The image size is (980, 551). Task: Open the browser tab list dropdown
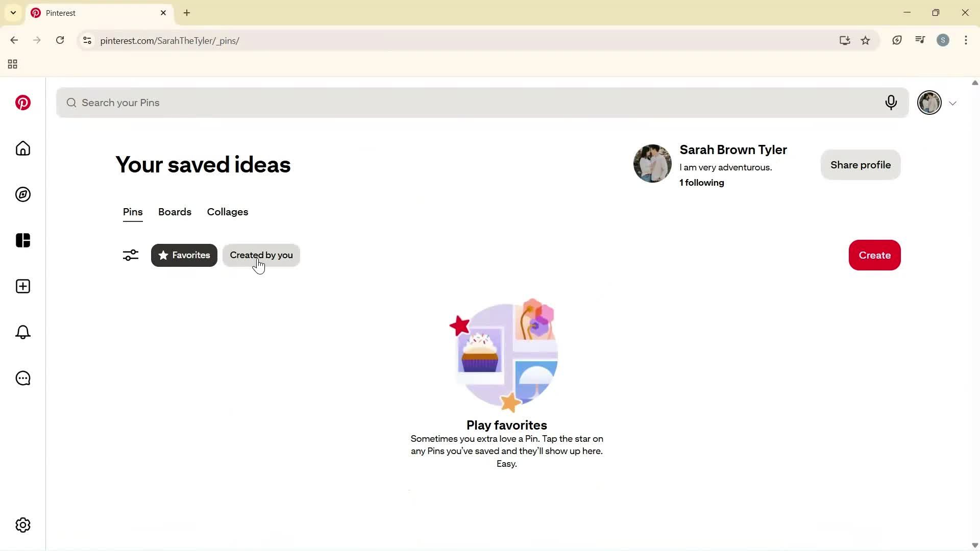tap(13, 12)
